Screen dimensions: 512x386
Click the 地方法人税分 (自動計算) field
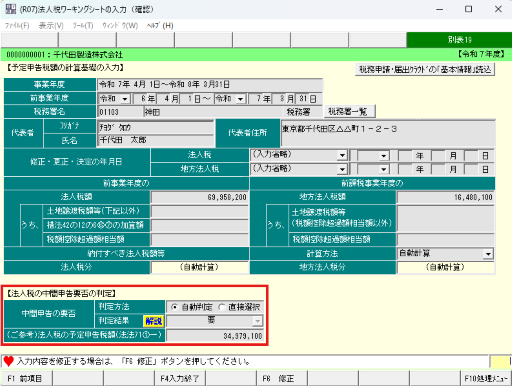(446, 267)
